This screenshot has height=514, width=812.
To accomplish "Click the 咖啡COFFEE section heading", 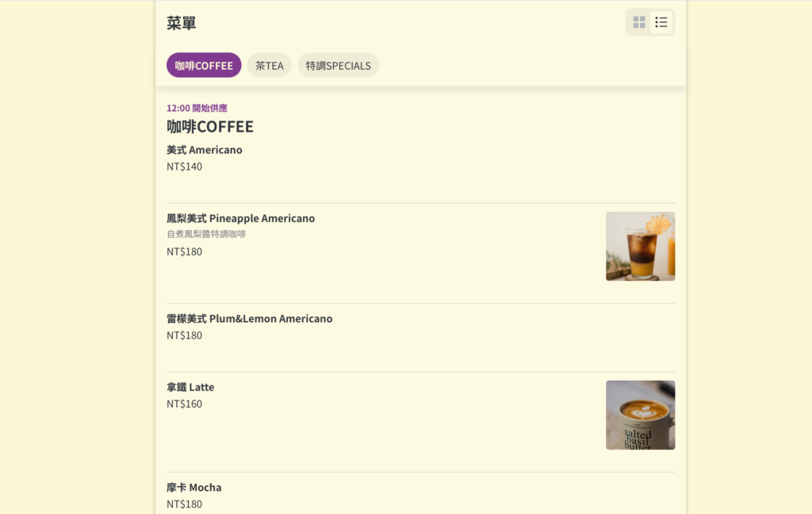I will [x=210, y=126].
